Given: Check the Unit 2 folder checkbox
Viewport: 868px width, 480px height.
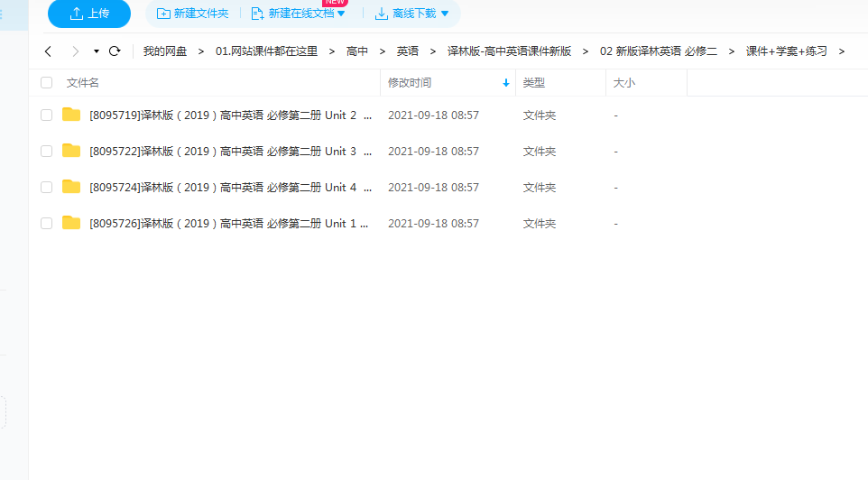Looking at the screenshot, I should [47, 115].
